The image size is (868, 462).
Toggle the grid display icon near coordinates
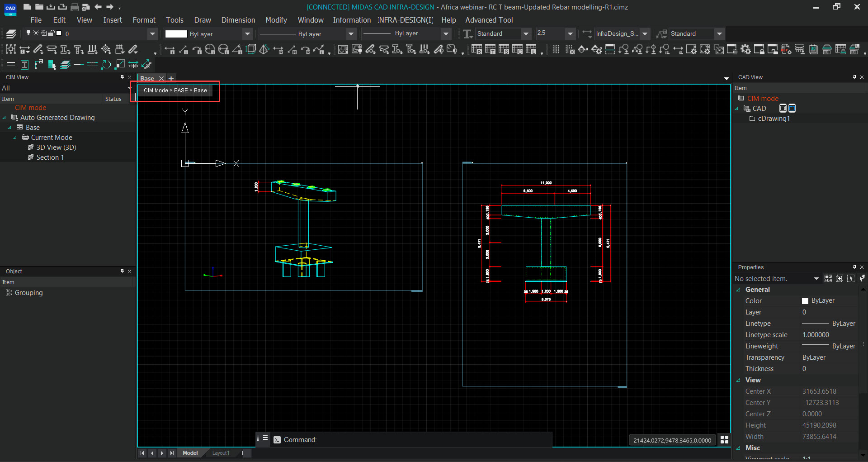pos(724,440)
